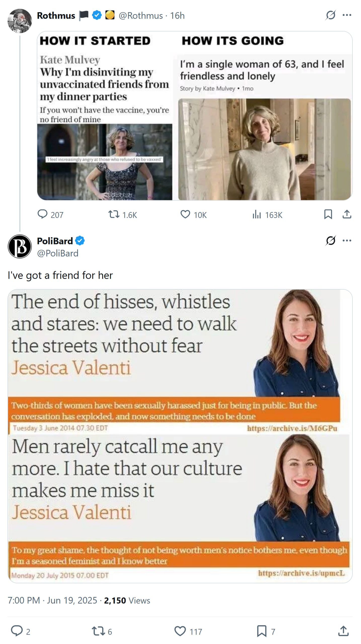View analytics showing 163K views
Image resolution: width=361 pixels, height=644 pixels.
point(257,215)
